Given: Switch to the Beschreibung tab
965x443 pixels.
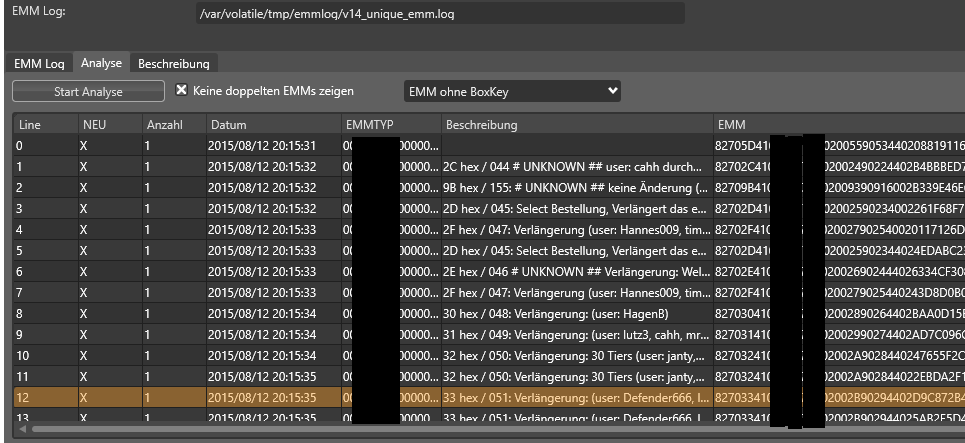Looking at the screenshot, I should 173,63.
